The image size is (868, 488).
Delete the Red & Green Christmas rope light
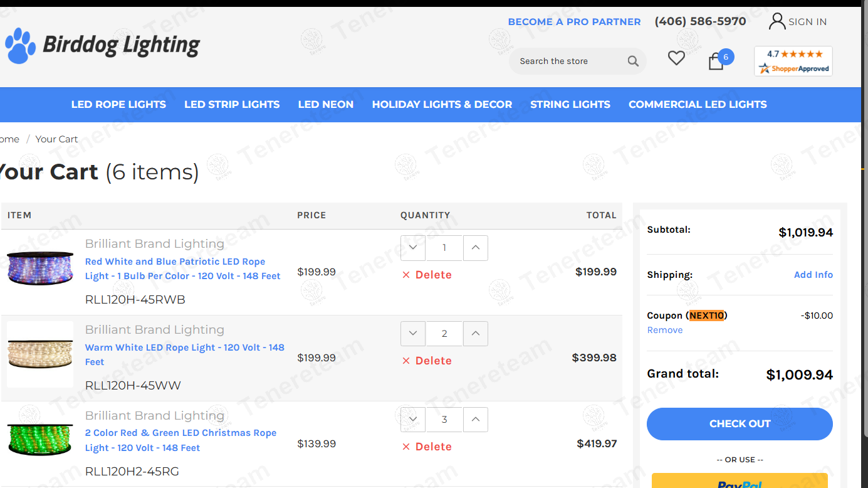[x=427, y=447]
